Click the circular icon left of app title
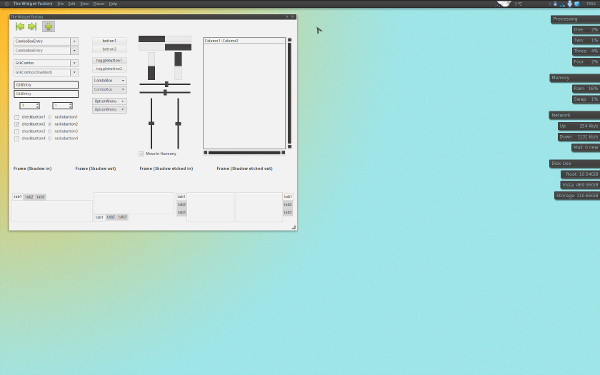The height and width of the screenshot is (375, 600). pos(7,4)
